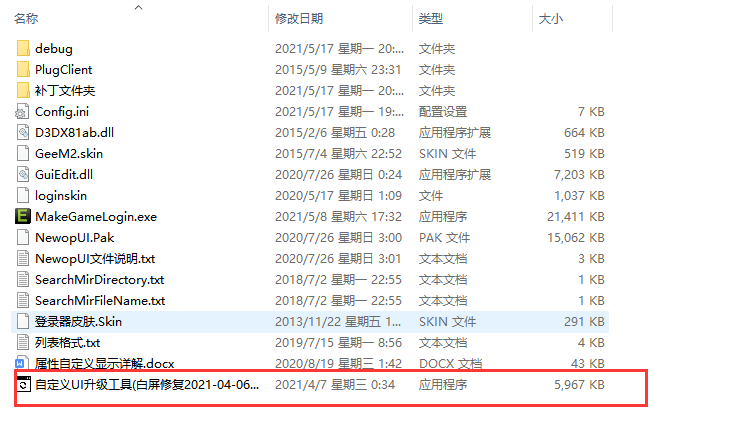
Task: Click the GeeM2.skin file icon
Action: pyautogui.click(x=23, y=154)
